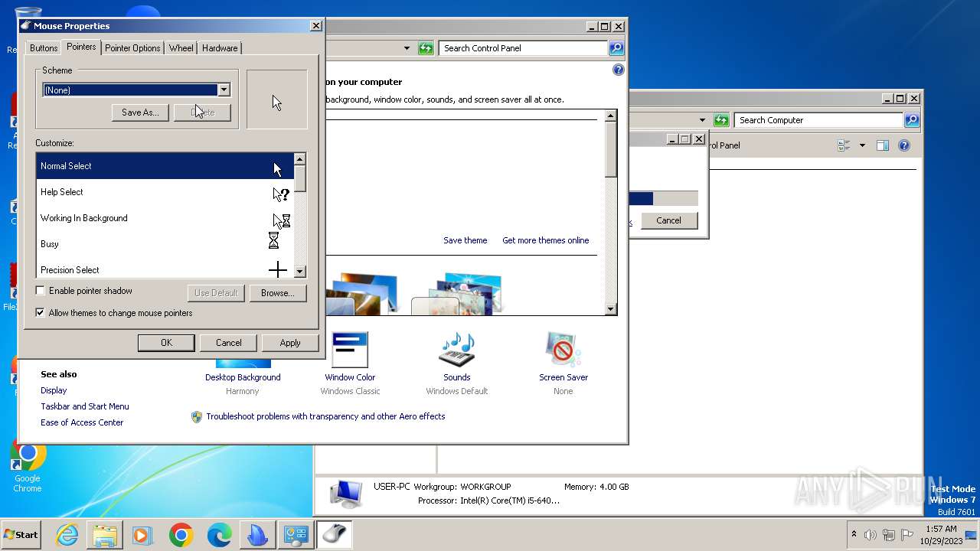
Task: Click the Browse... button
Action: pos(278,293)
